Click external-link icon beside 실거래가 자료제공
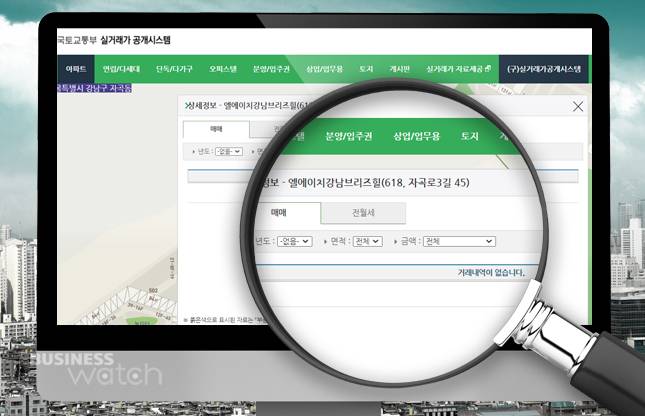Screen dimensions: 645x416 [x=488, y=70]
